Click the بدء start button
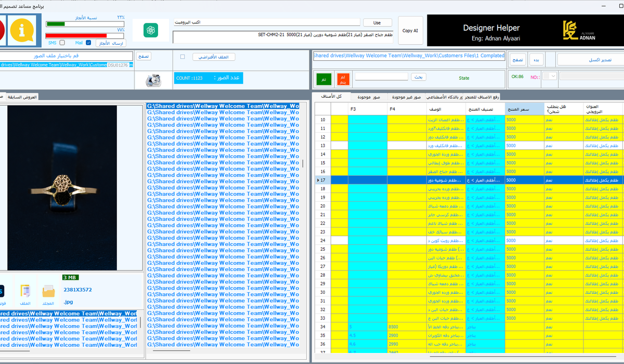Image resolution: width=624 pixels, height=364 pixels. 537,60
